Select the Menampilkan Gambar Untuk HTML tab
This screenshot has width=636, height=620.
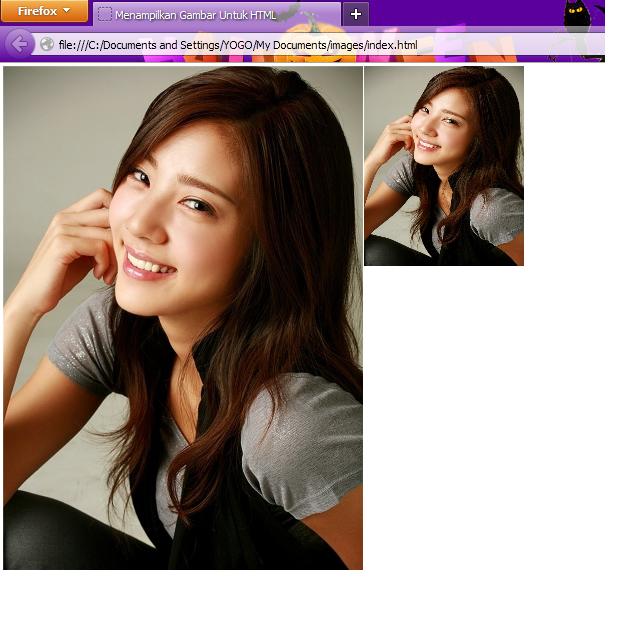point(217,15)
